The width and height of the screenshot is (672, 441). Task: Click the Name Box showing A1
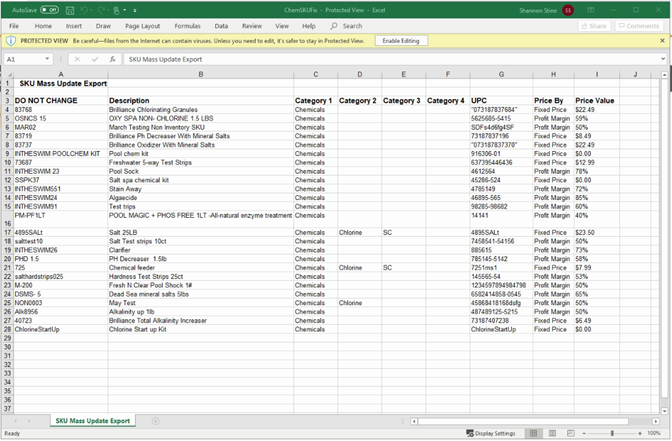[x=24, y=59]
